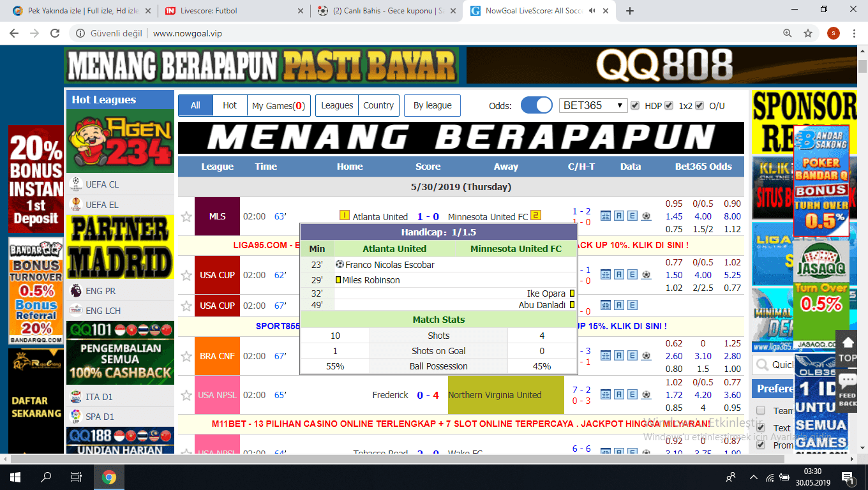Click the address bar URL www.nowgoal.vip

pos(188,33)
